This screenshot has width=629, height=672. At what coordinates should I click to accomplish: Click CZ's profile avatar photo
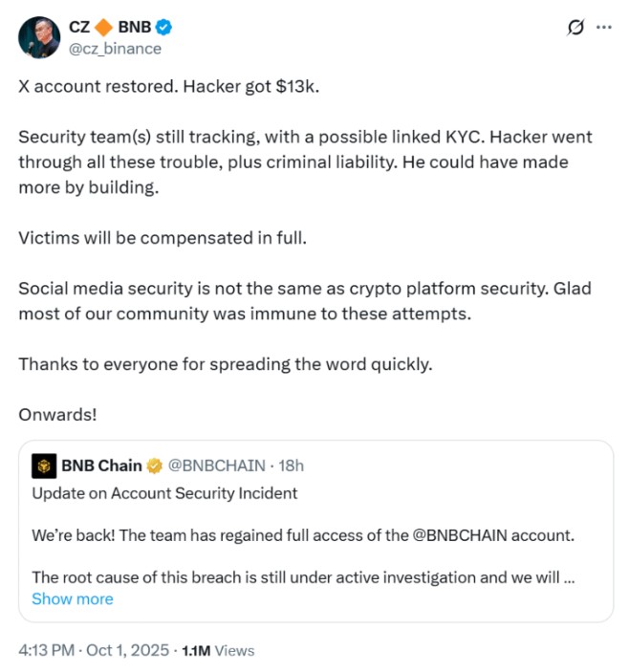click(39, 36)
